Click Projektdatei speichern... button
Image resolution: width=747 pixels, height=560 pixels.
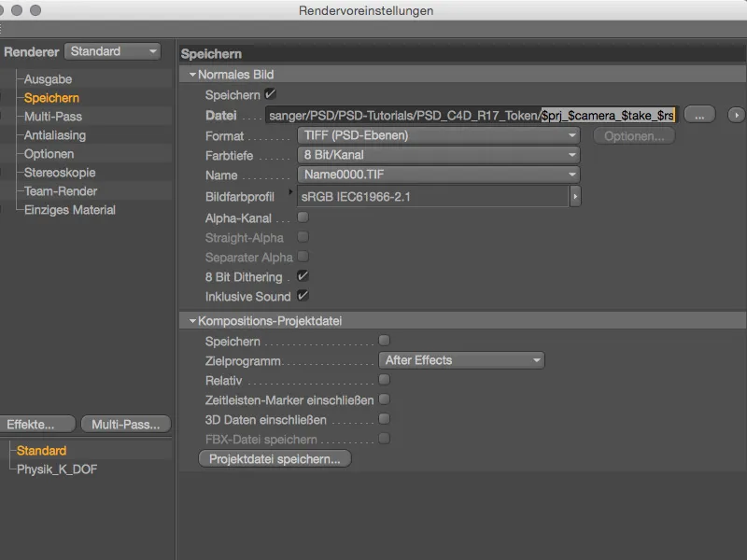click(x=275, y=459)
